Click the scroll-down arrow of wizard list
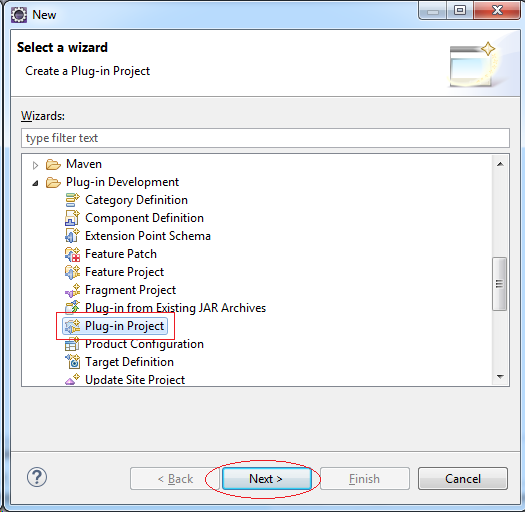The image size is (525, 512). click(x=500, y=377)
